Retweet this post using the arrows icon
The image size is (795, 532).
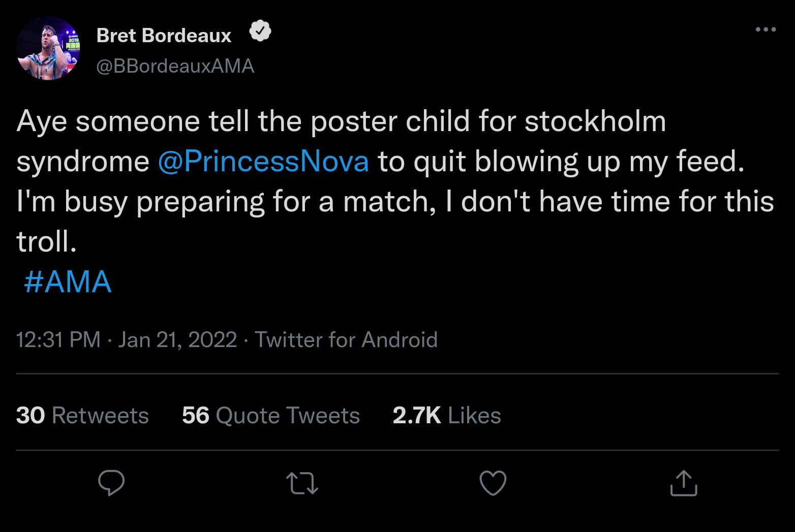302,483
